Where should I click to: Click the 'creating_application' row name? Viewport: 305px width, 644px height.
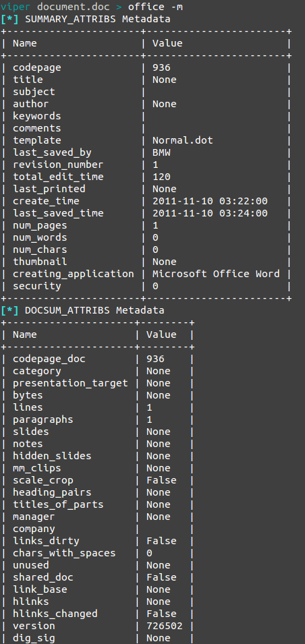coord(73,274)
